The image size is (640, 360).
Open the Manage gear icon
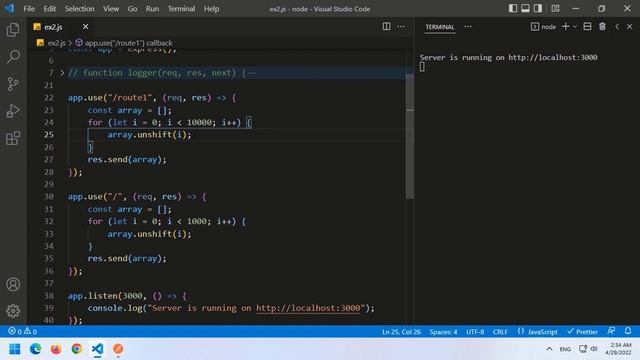pyautogui.click(x=13, y=311)
